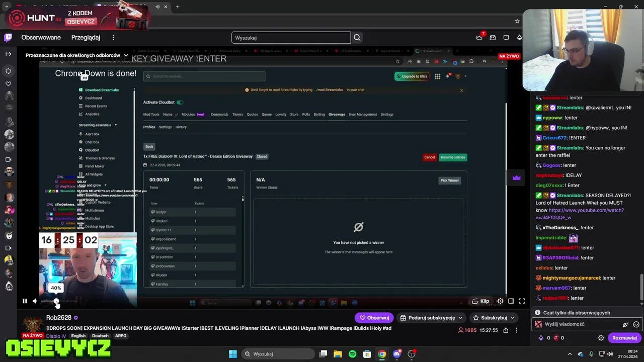The image size is (644, 362).
Task: Open the whispers speech bubble icon
Action: pos(506,37)
